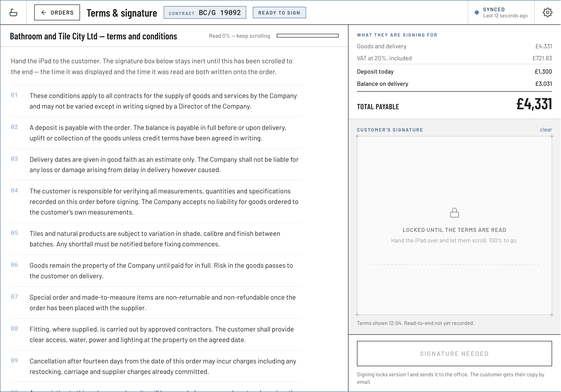Select clause 05 about tile shade variation

click(x=156, y=239)
